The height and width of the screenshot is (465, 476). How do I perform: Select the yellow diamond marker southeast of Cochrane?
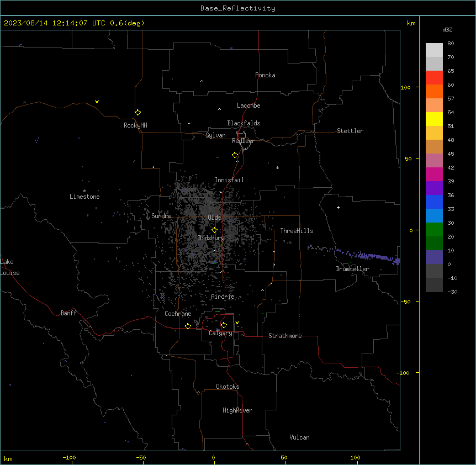(188, 326)
